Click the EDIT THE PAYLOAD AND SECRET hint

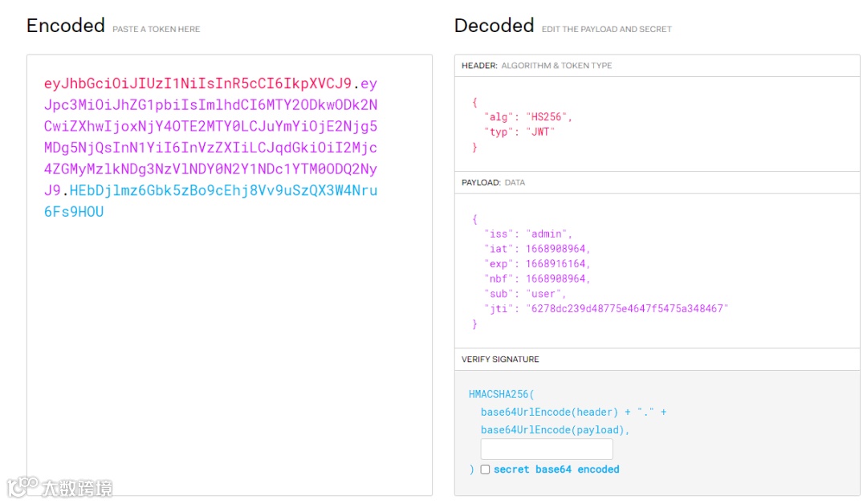pyautogui.click(x=606, y=29)
